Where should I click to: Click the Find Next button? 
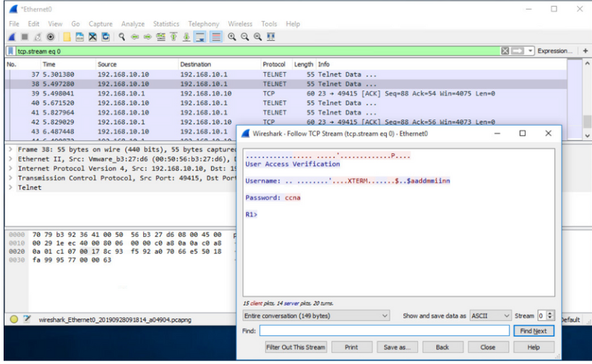point(533,331)
